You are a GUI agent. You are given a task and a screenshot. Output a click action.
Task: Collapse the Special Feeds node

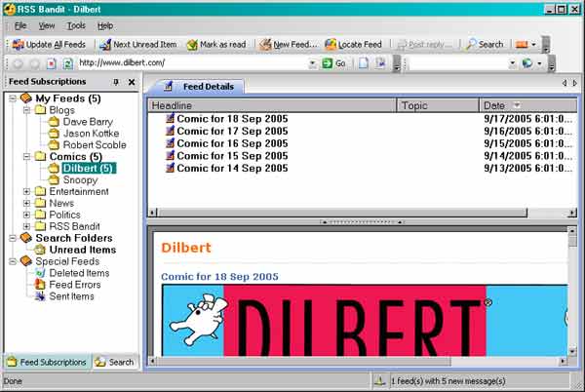click(x=13, y=261)
